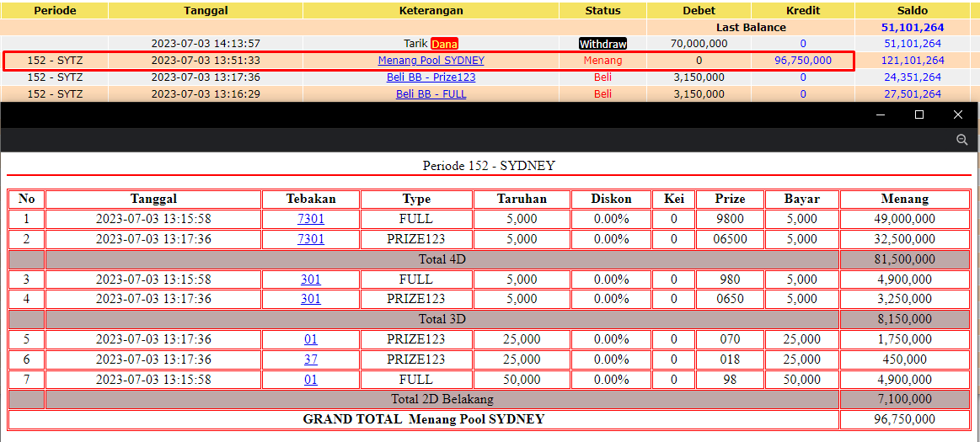Image resolution: width=980 pixels, height=442 pixels.
Task: Click the Bayar column header
Action: pyautogui.click(x=801, y=200)
